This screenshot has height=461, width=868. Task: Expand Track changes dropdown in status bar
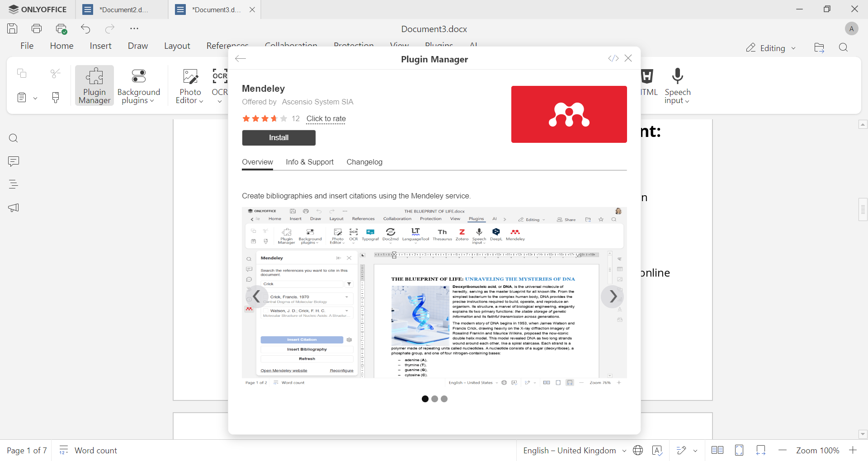695,451
